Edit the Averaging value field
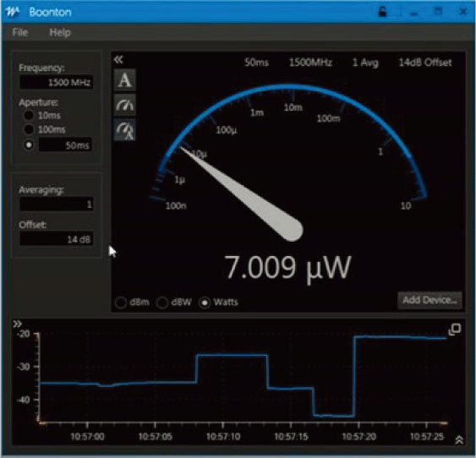476x458 pixels. point(56,204)
